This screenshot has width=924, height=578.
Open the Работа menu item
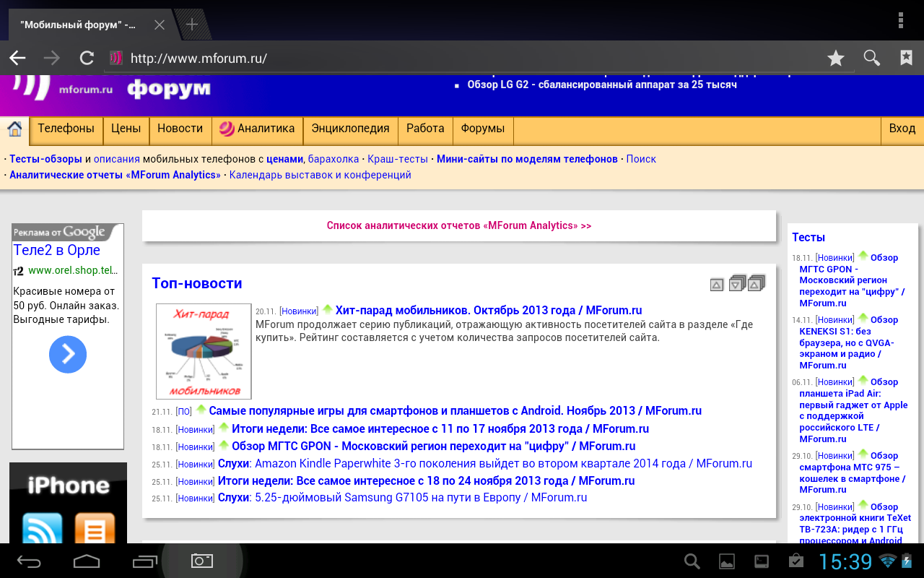(x=425, y=129)
